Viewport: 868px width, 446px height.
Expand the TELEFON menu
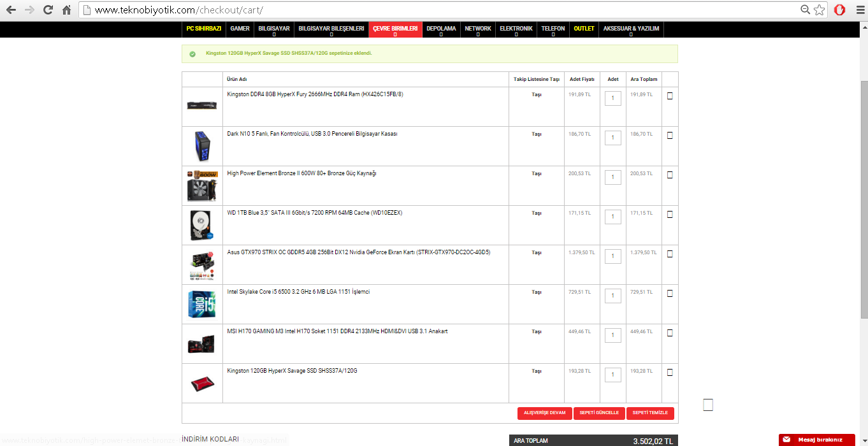(x=553, y=29)
